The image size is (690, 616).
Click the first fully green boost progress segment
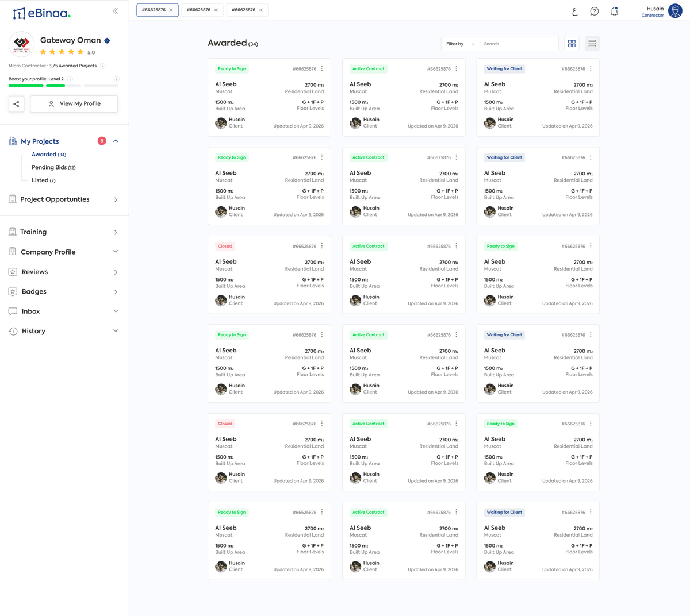(26, 86)
